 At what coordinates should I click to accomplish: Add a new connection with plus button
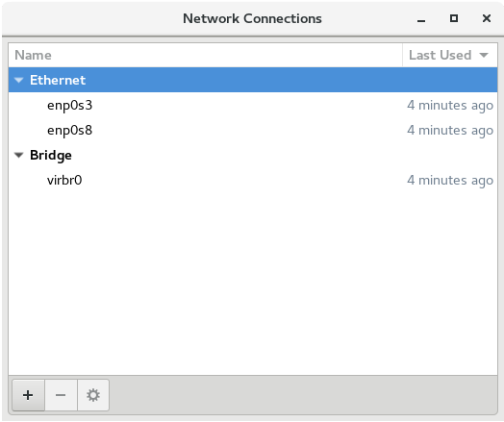pos(28,395)
